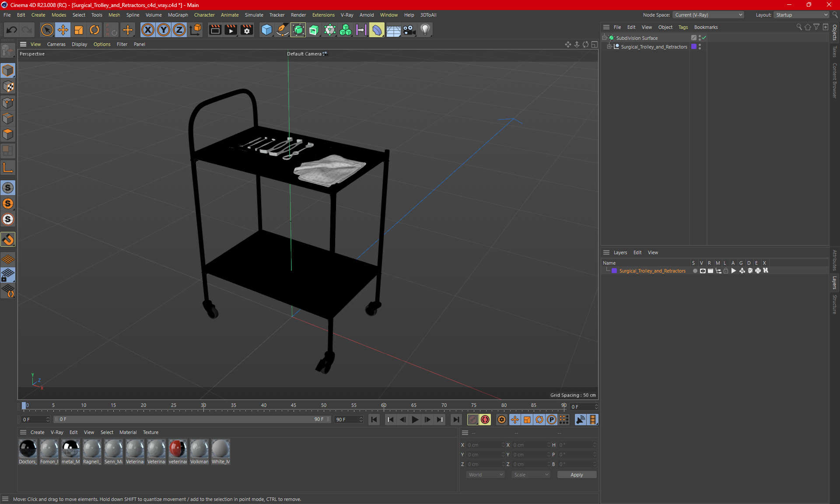This screenshot has width=840, height=504.
Task: Click the Camera object icon
Action: [x=409, y=30]
